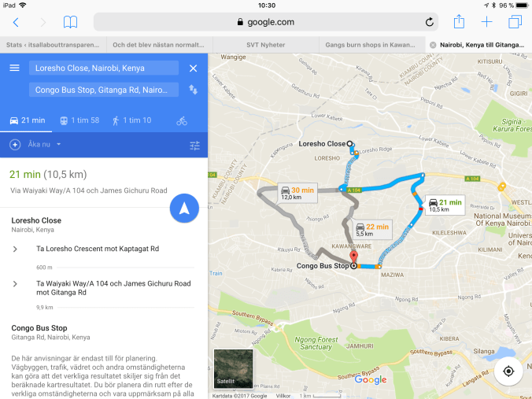532x399 pixels.
Task: Add a destination with the plus circle icon
Action: (15, 145)
